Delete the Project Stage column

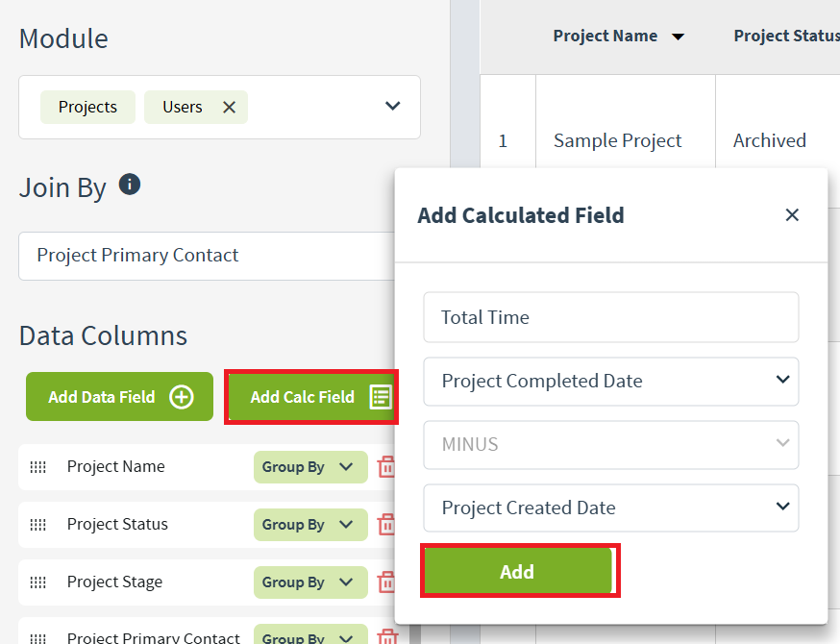(x=386, y=582)
